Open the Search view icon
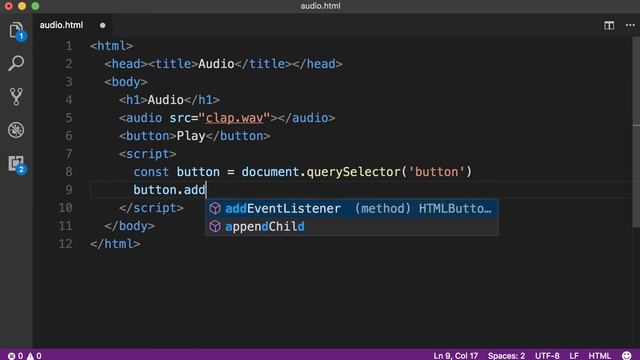 [16, 64]
